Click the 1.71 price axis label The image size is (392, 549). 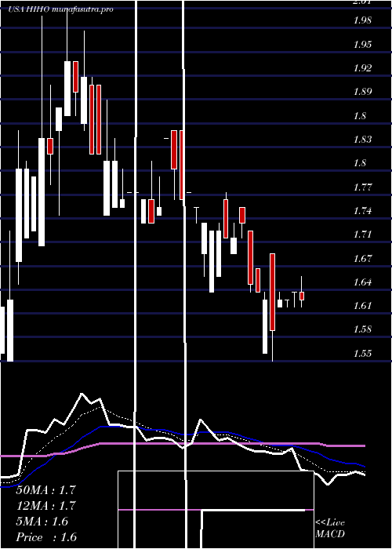[362, 234]
